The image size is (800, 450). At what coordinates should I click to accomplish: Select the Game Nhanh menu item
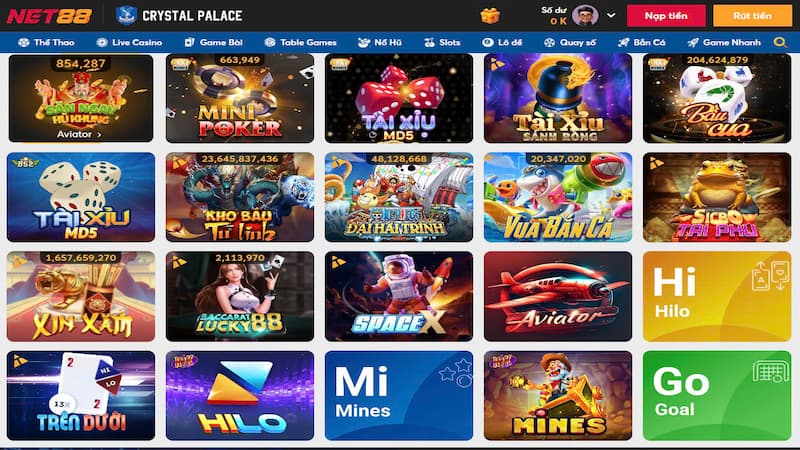click(x=724, y=42)
